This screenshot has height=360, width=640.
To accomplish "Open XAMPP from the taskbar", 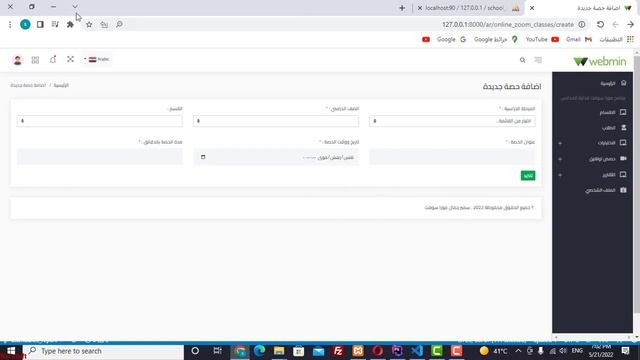I will [x=358, y=351].
